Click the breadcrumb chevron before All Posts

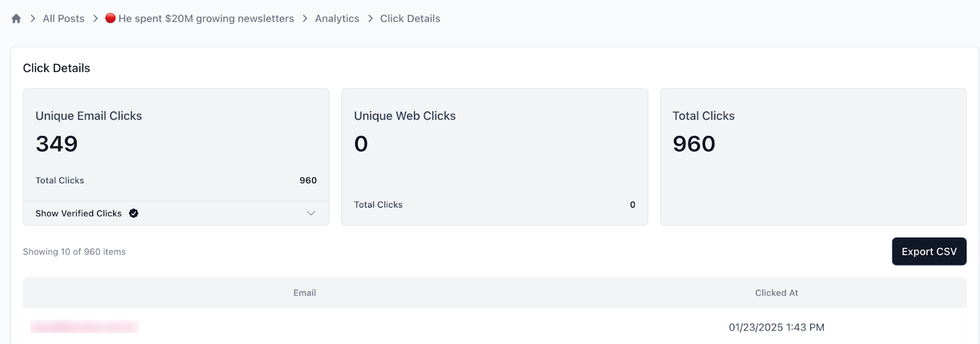(x=32, y=18)
